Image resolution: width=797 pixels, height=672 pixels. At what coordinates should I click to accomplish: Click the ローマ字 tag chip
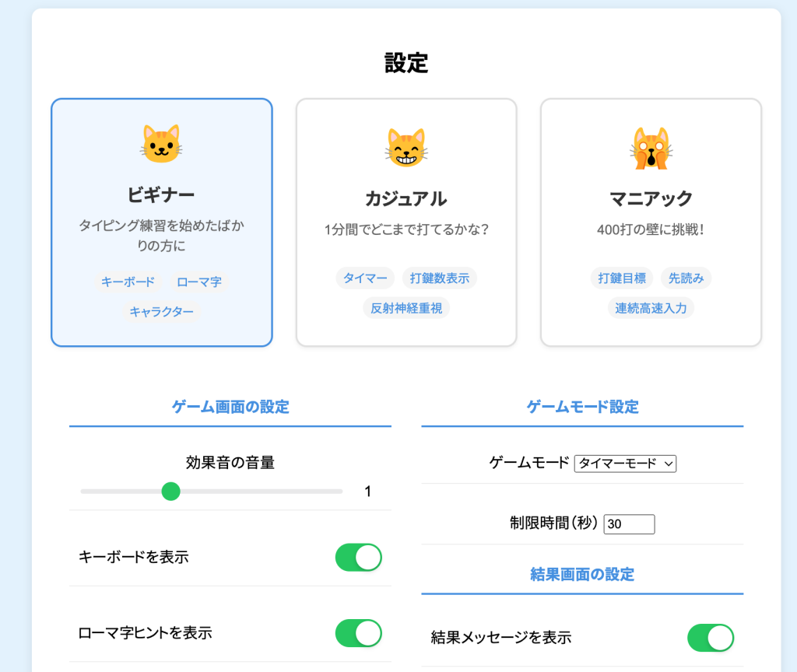[x=199, y=282]
